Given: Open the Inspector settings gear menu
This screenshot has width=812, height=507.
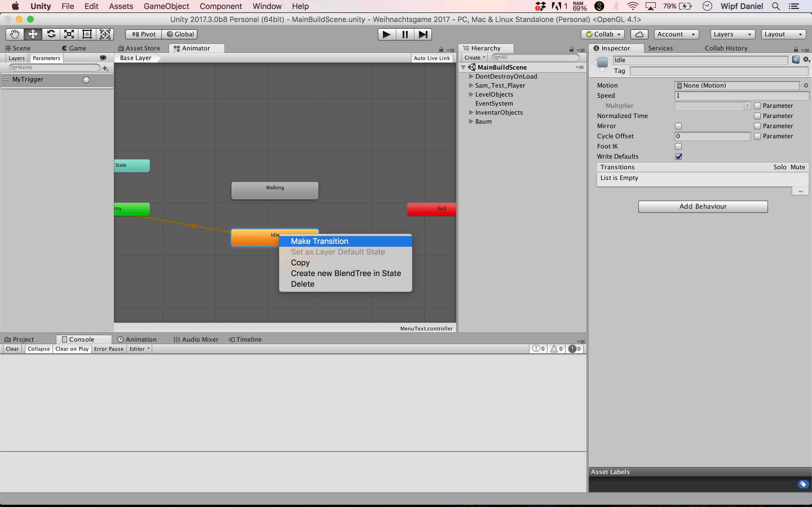Looking at the screenshot, I should (x=807, y=59).
